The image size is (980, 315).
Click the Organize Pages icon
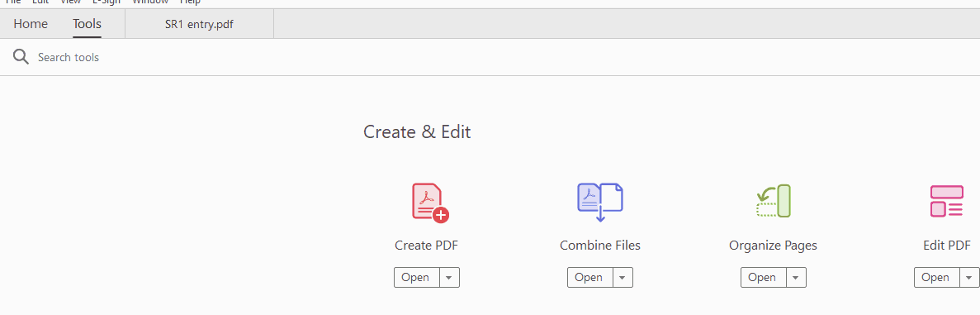click(x=774, y=201)
